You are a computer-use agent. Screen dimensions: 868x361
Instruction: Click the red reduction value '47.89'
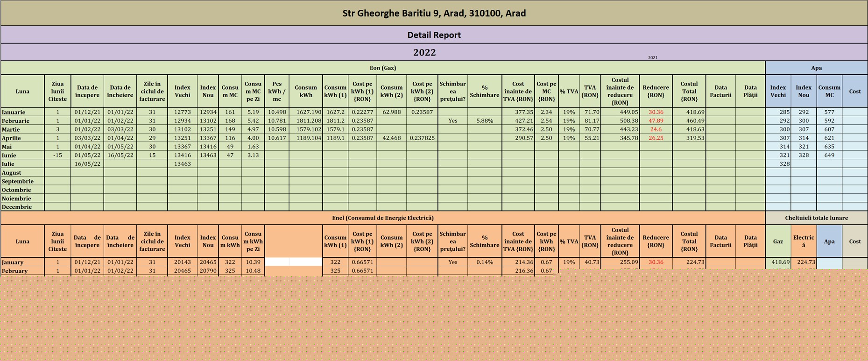656,121
